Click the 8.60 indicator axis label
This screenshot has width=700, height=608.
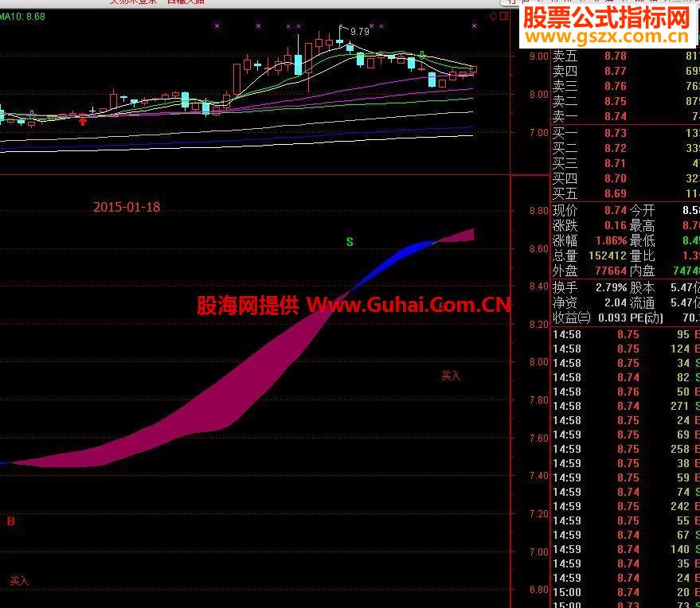click(x=538, y=249)
